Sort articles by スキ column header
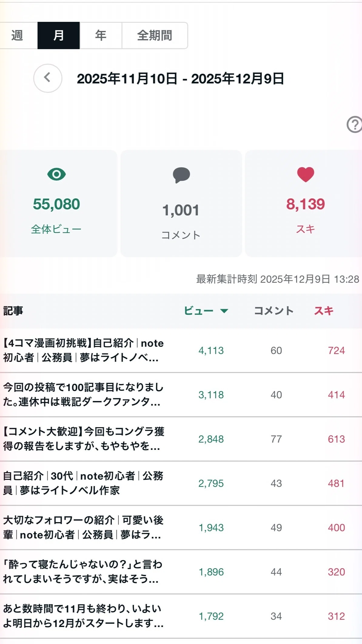 tap(323, 311)
